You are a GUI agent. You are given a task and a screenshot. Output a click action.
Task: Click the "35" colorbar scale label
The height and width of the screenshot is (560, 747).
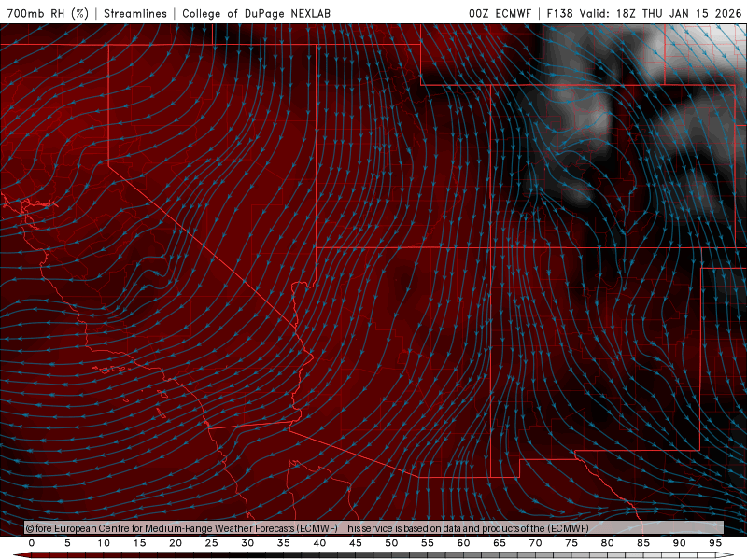coord(284,543)
